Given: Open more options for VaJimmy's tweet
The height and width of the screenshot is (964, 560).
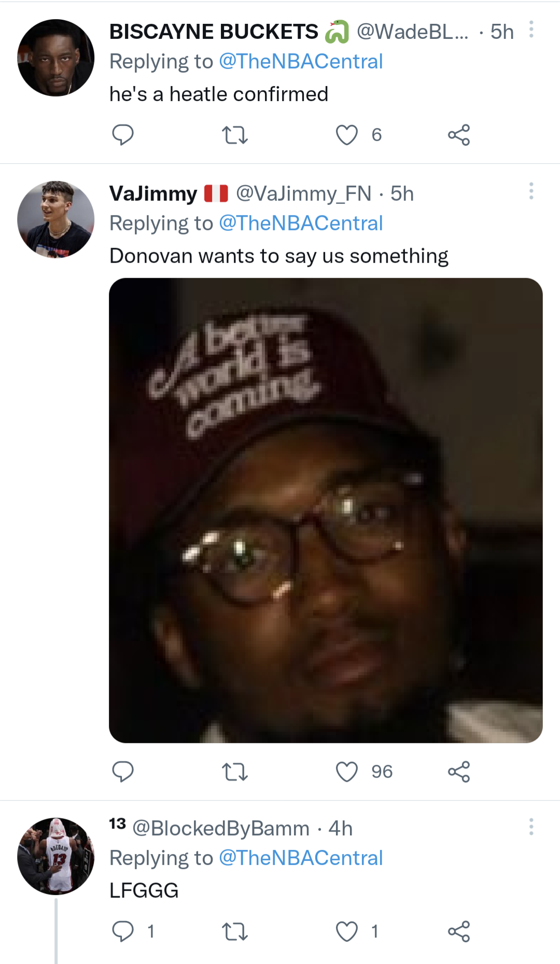Looking at the screenshot, I should click(x=531, y=191).
